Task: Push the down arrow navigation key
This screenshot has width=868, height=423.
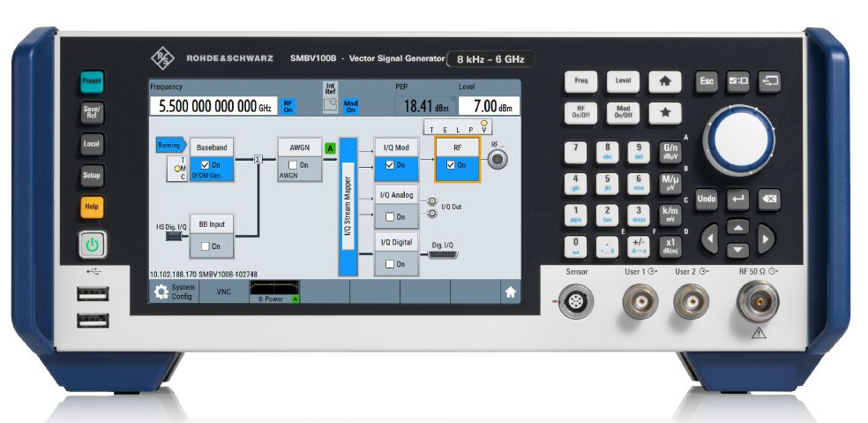Action: (737, 250)
